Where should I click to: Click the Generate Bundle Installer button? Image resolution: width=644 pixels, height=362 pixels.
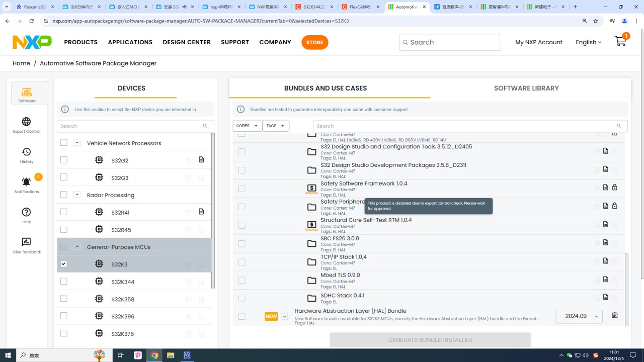click(x=430, y=339)
